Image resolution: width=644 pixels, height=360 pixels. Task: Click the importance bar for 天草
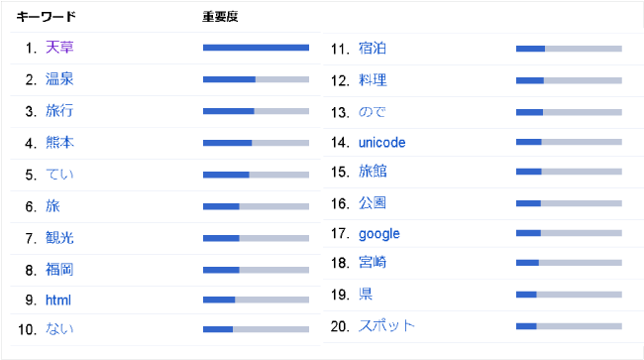point(256,48)
